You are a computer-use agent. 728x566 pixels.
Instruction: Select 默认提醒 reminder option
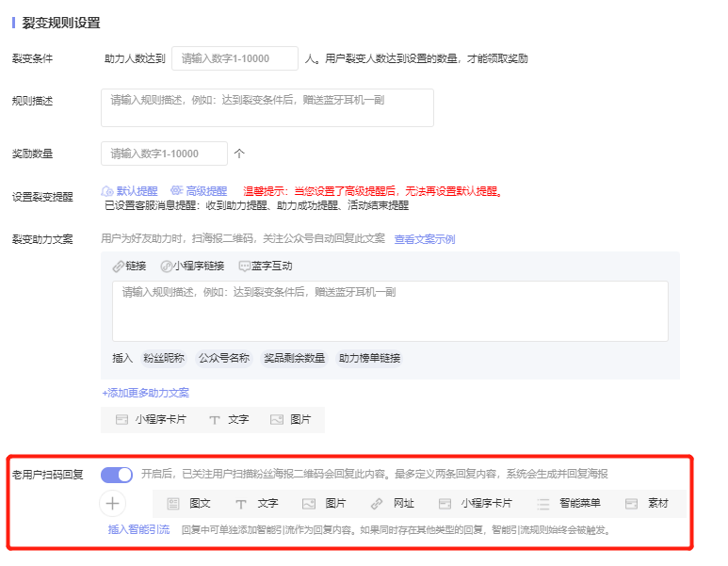pos(137,191)
